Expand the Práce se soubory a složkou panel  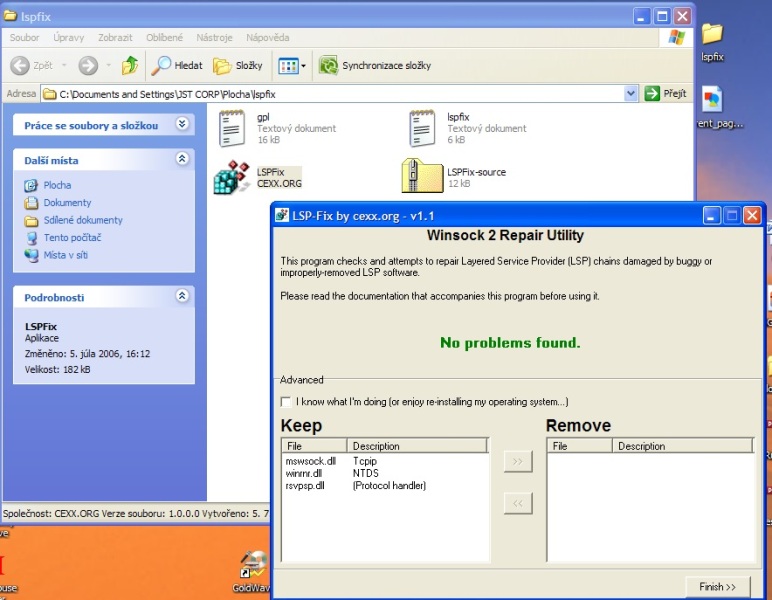pyautogui.click(x=182, y=125)
